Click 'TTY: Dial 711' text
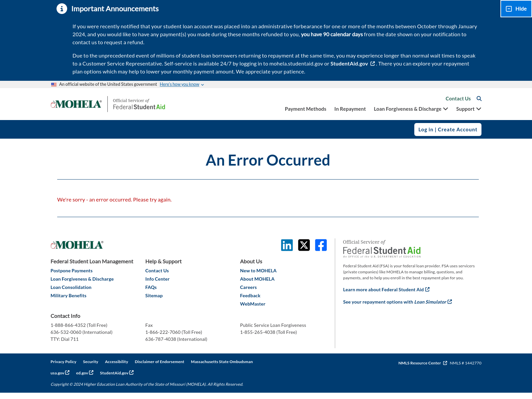The height and width of the screenshot is (399, 532). (x=65, y=339)
